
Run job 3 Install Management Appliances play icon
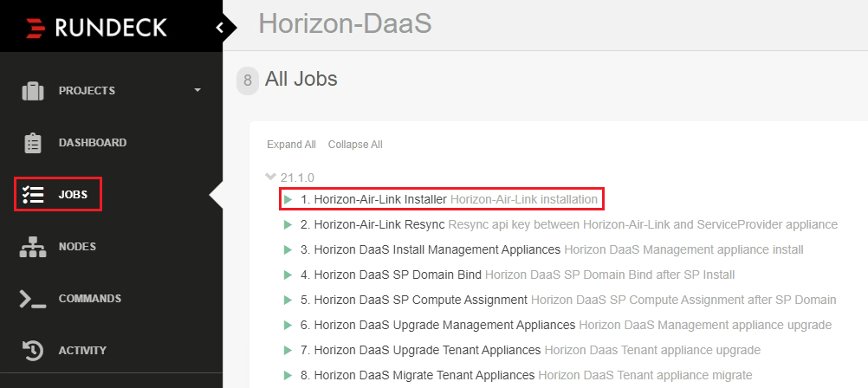(288, 249)
